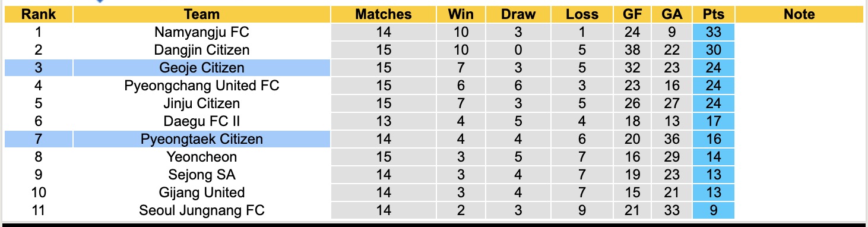The image size is (868, 227).
Task: Click Namyangju FC's 33 points cell
Action: point(713,32)
